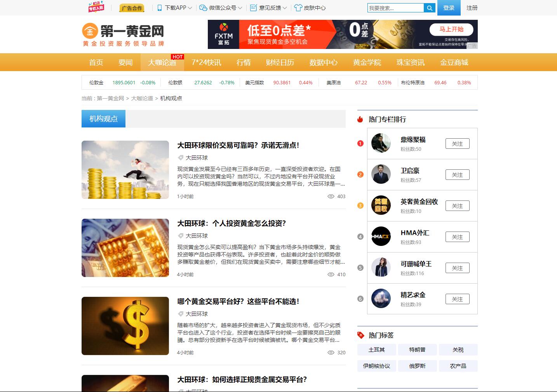Image resolution: width=557 pixels, height=392 pixels.
Task: Open 卫启豪 profile avatar
Action: pyautogui.click(x=381, y=174)
